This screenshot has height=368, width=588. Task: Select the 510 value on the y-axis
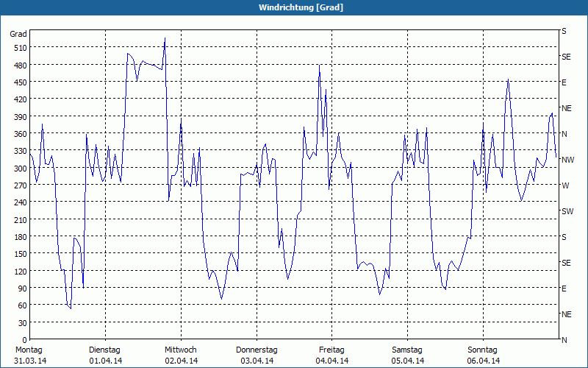(x=21, y=48)
